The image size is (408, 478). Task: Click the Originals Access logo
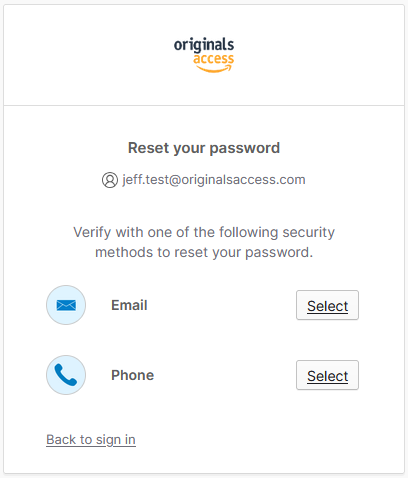204,55
